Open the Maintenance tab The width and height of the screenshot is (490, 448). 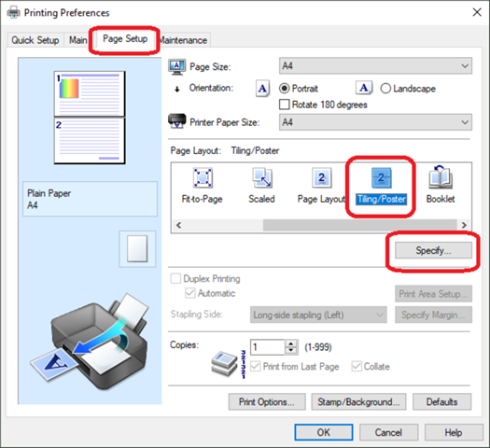[184, 40]
